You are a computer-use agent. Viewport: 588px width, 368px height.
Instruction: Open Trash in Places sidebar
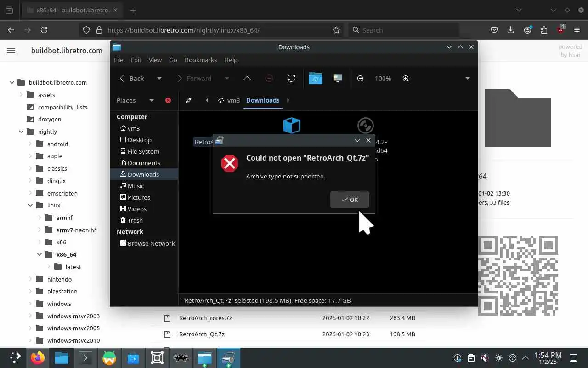(144, 220)
